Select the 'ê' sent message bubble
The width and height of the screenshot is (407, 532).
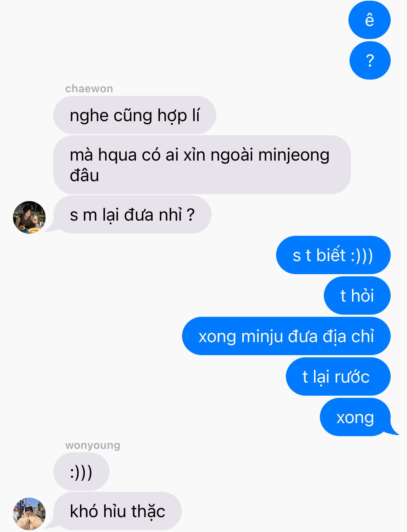pyautogui.click(x=369, y=20)
